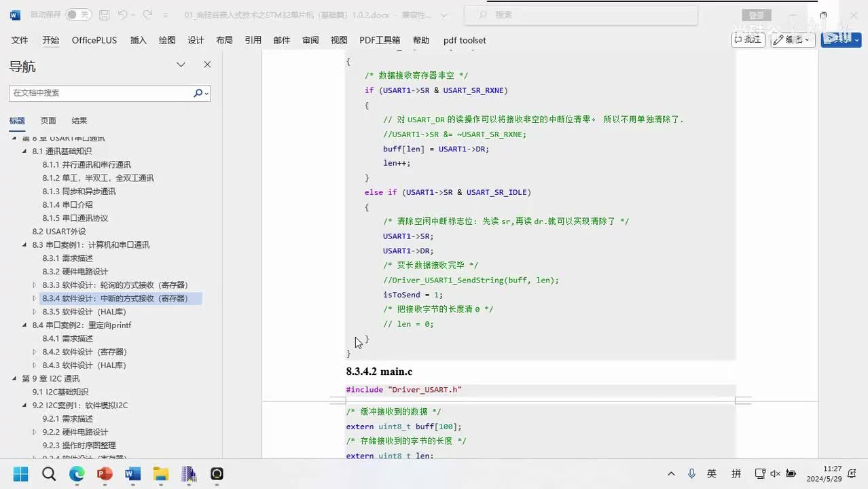Image resolution: width=868 pixels, height=489 pixels.
Task: Click the Save icon in title bar
Action: pyautogui.click(x=105, y=15)
